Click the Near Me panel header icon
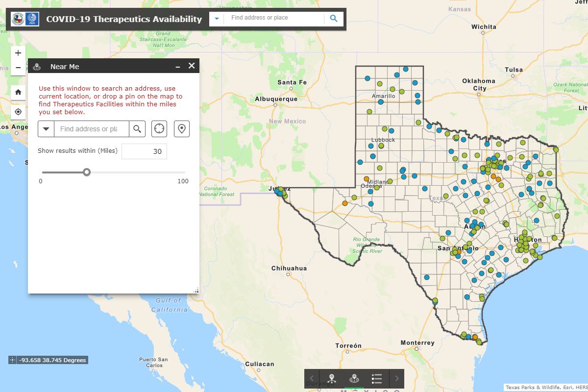The height and width of the screenshot is (392, 588). (x=37, y=67)
